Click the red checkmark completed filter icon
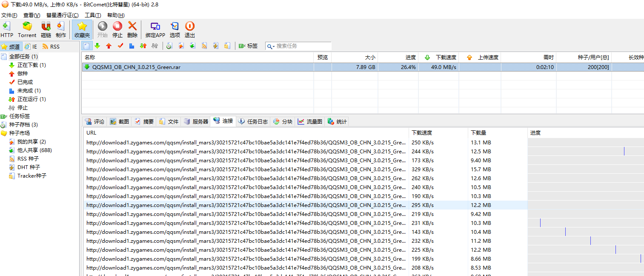Screen dimensions: 644x276 pyautogui.click(x=120, y=46)
